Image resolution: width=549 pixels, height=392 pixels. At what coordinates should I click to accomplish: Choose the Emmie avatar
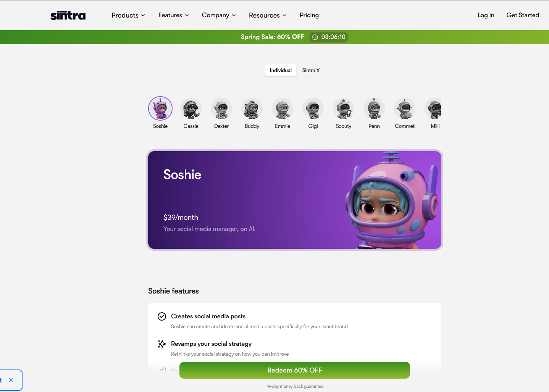coord(283,108)
